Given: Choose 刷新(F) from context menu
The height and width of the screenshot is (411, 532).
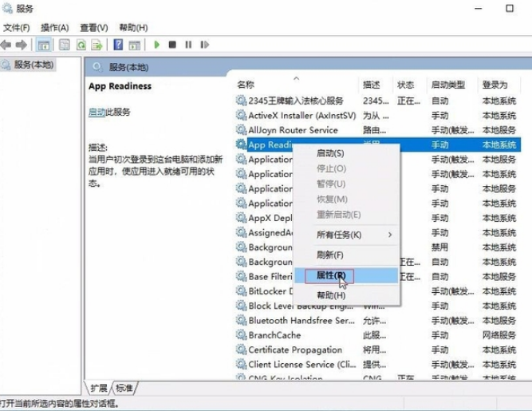Looking at the screenshot, I should [x=346, y=255].
